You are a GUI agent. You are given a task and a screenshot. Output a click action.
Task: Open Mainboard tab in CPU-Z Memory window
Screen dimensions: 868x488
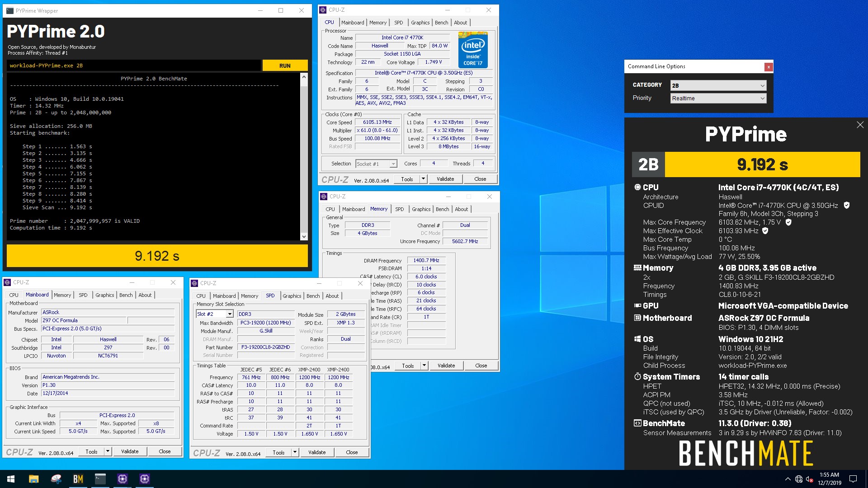click(353, 209)
